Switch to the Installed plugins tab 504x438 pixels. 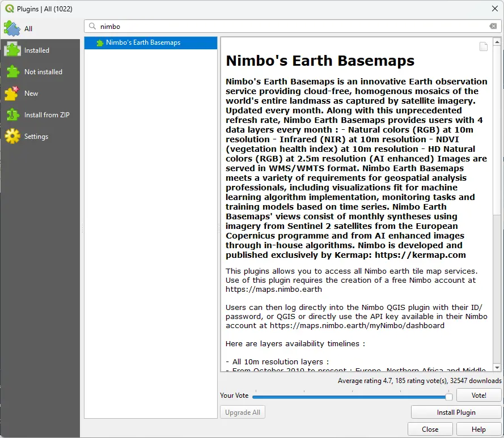pyautogui.click(x=40, y=50)
